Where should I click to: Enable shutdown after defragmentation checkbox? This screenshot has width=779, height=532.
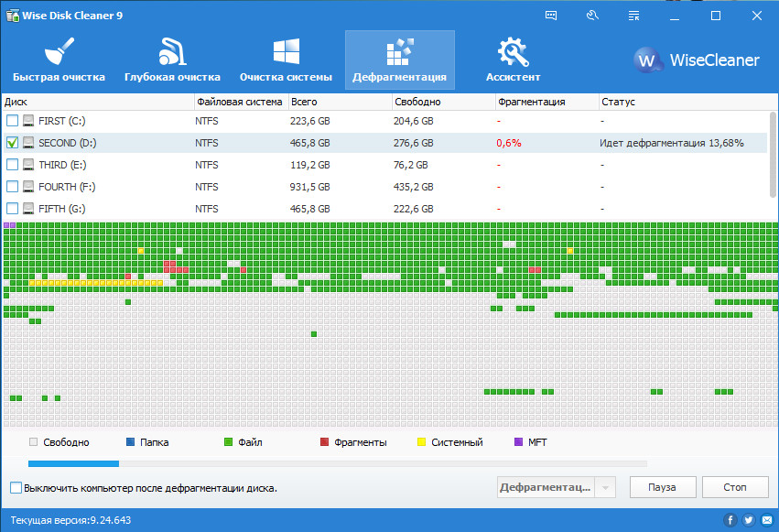[x=16, y=488]
